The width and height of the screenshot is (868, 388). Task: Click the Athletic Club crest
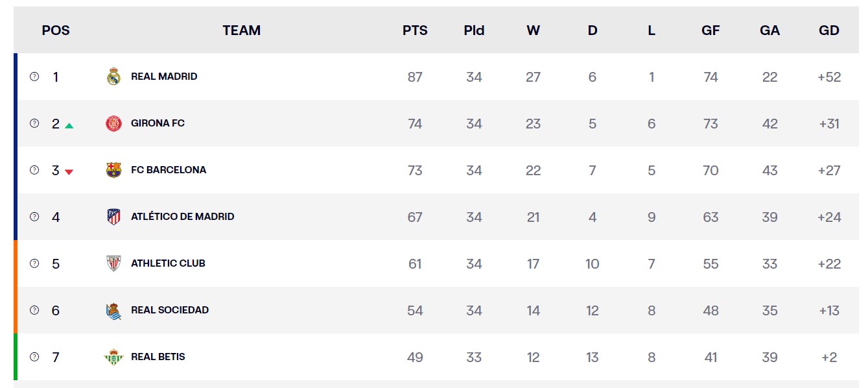point(113,263)
